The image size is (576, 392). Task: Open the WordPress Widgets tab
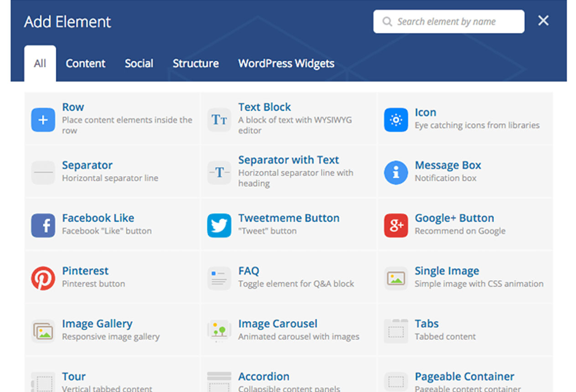pos(286,63)
